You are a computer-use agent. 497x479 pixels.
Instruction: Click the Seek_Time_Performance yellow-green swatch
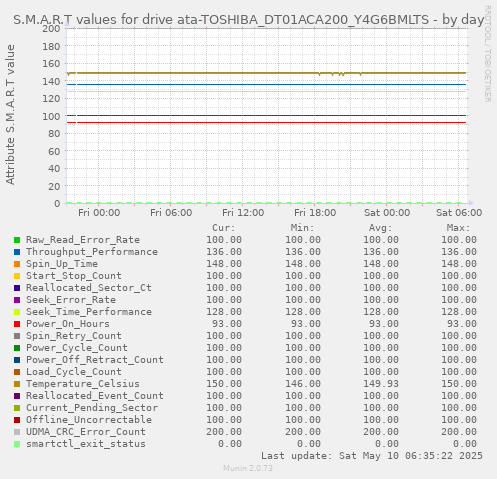[x=17, y=312]
